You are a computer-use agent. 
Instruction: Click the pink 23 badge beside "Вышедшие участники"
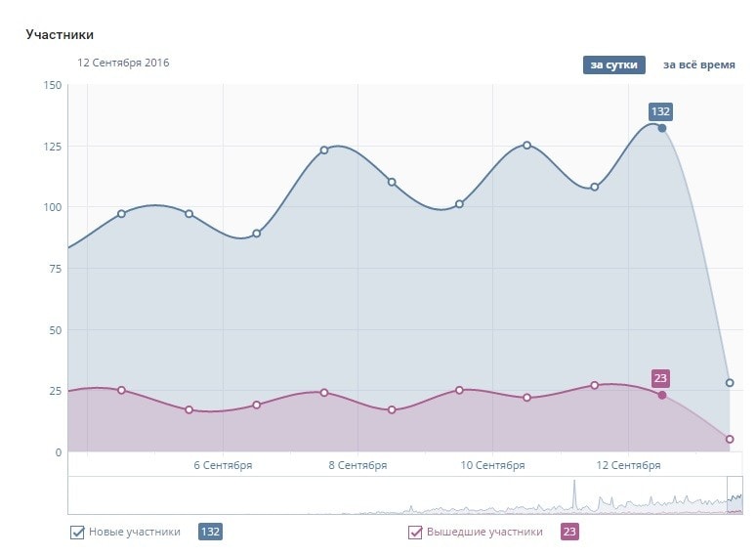tap(569, 533)
